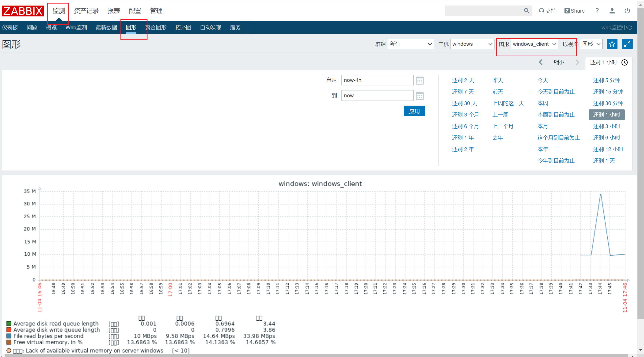Click the web监控中心 label

[x=617, y=28]
